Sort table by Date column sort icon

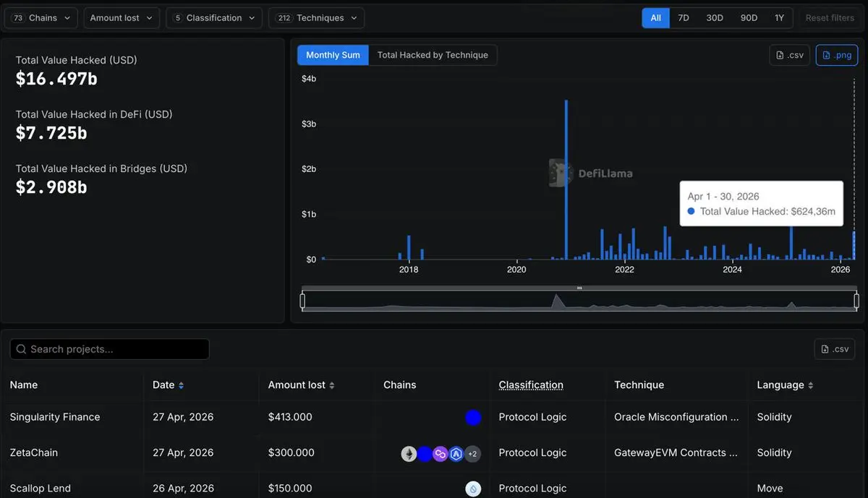tap(181, 385)
